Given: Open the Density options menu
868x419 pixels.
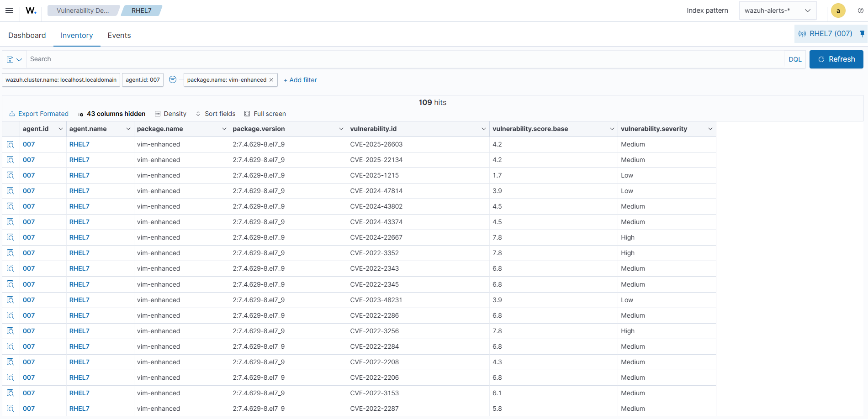Looking at the screenshot, I should tap(170, 114).
